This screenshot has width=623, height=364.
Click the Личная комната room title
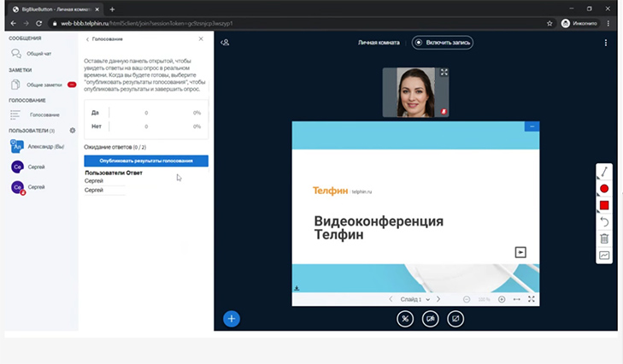tap(379, 43)
